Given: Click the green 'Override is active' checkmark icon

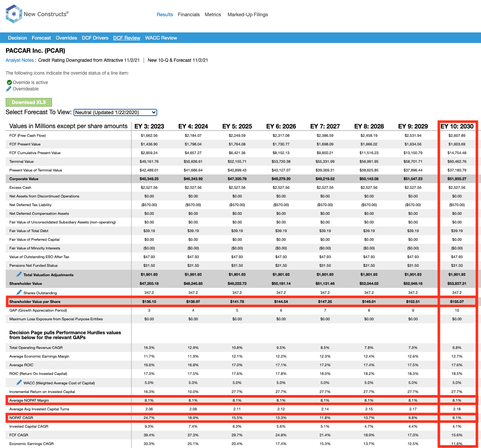Looking at the screenshot, I should (x=9, y=83).
